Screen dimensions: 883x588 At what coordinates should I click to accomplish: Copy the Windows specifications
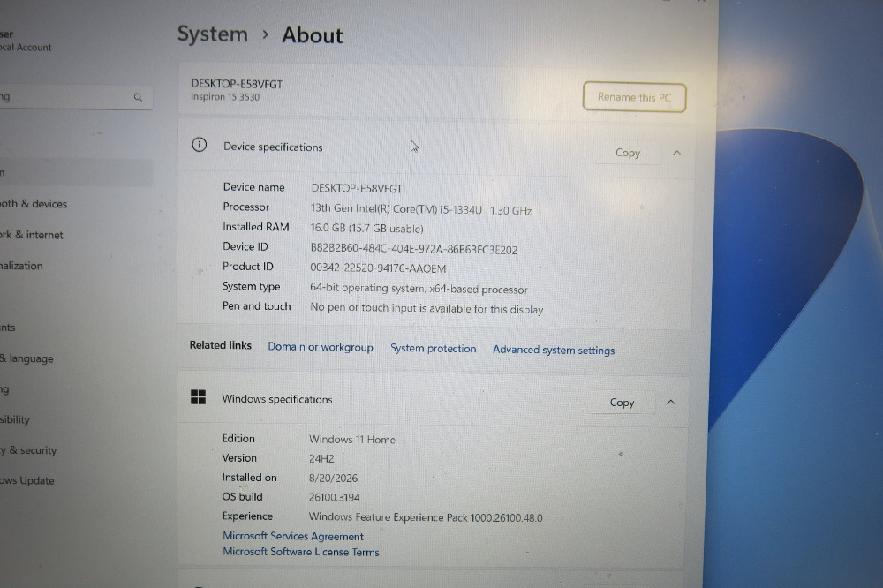622,402
